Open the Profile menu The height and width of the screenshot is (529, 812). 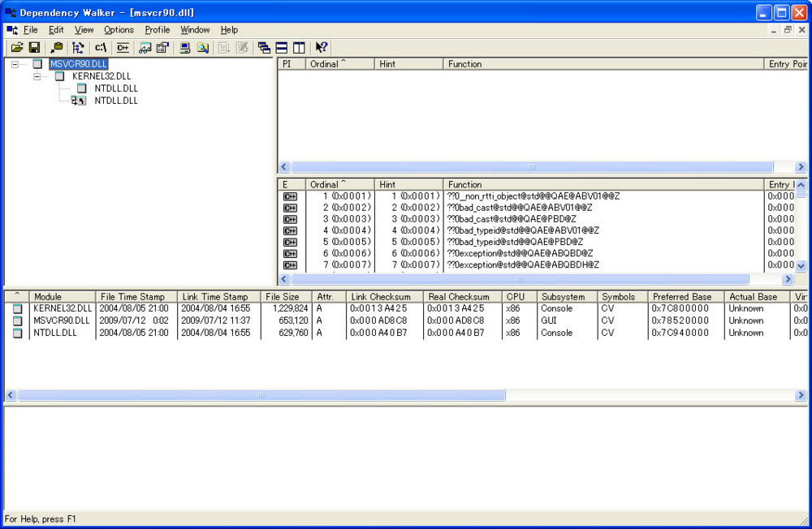click(x=157, y=29)
